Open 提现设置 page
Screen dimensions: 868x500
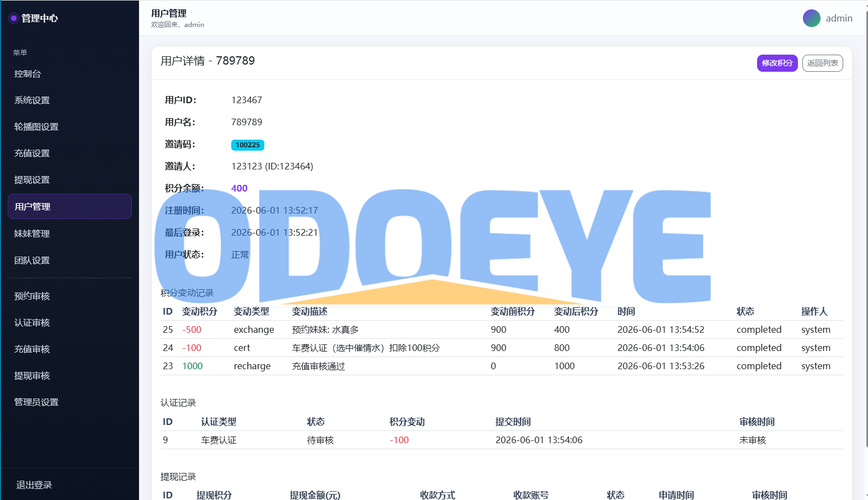[x=70, y=180]
